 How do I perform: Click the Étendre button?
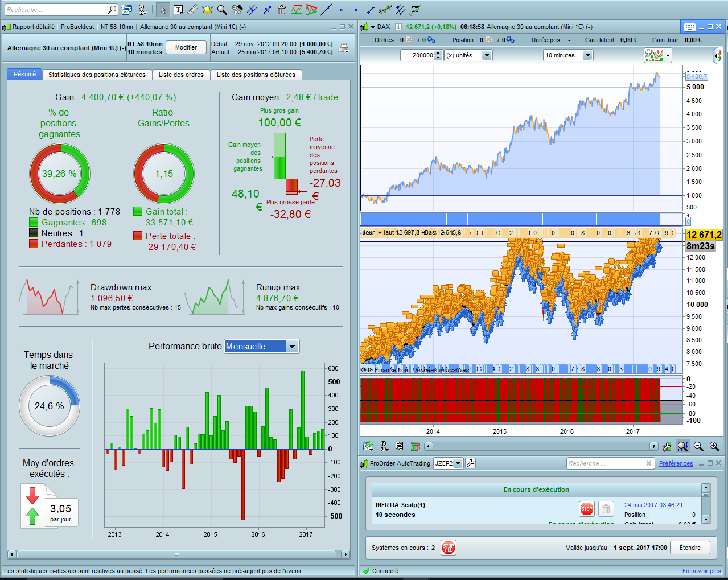pyautogui.click(x=690, y=548)
